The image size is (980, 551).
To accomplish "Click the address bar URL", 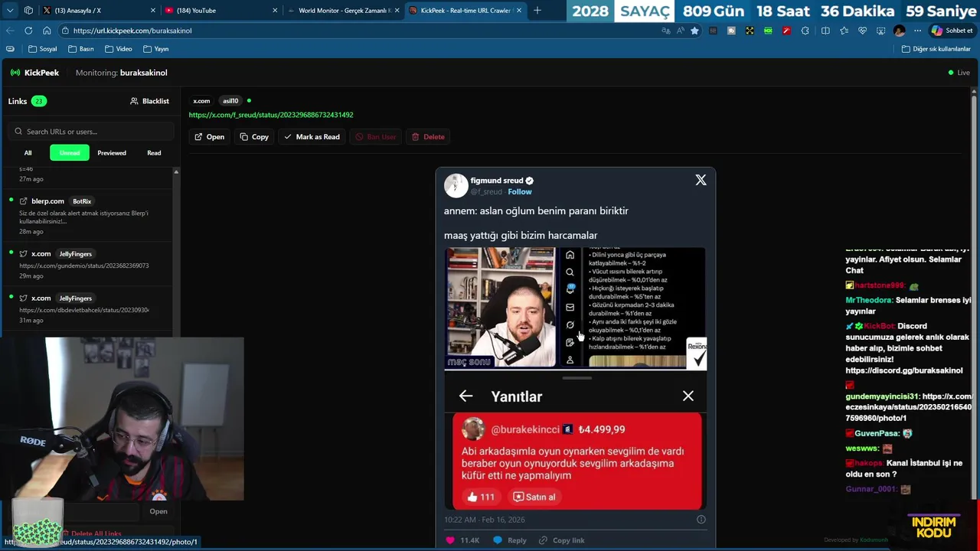I will click(x=132, y=31).
